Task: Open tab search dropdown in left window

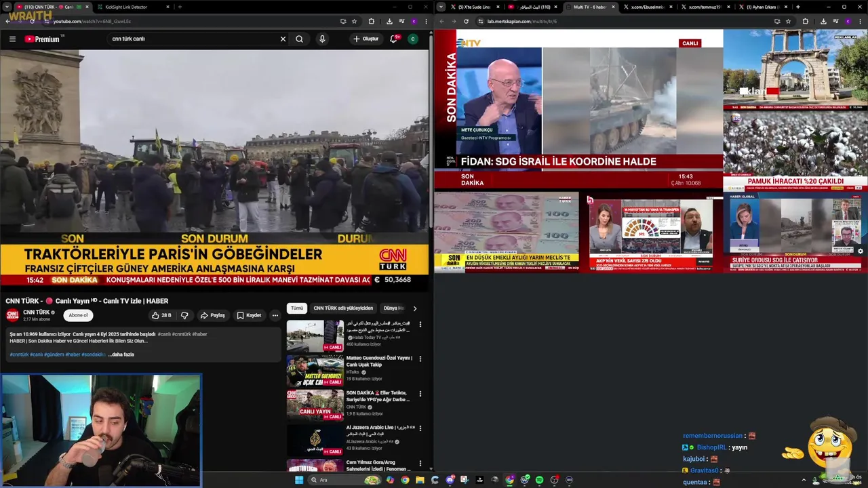Action: point(7,7)
